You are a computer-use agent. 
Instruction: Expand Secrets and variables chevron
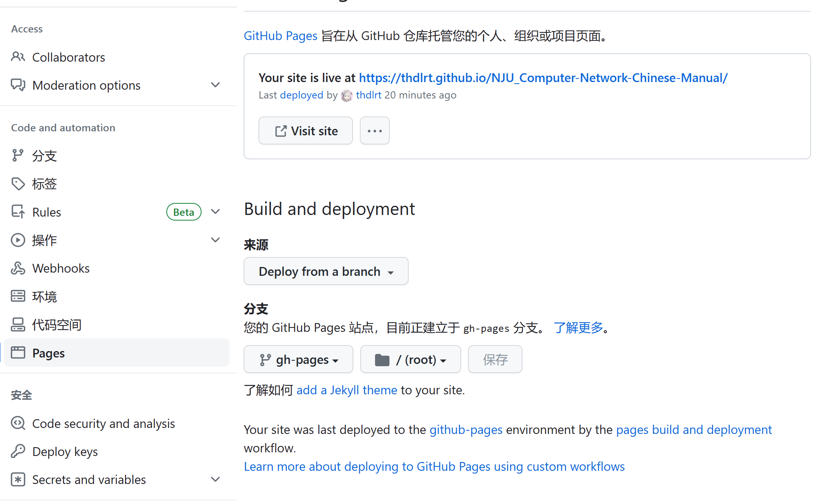coord(216,480)
